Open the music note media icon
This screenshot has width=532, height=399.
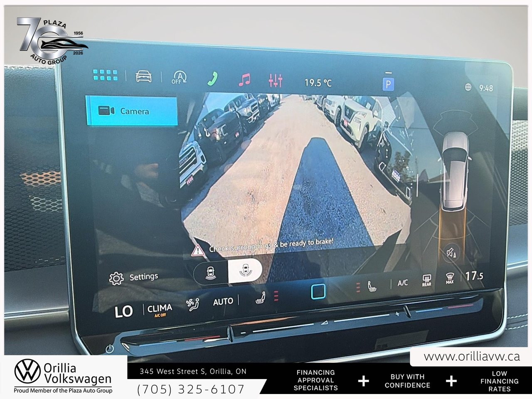(245, 79)
